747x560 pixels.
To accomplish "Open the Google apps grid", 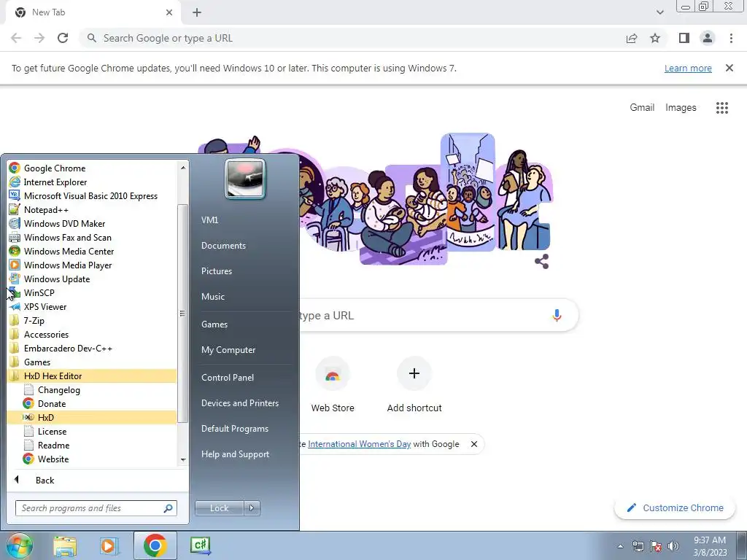I will (721, 108).
